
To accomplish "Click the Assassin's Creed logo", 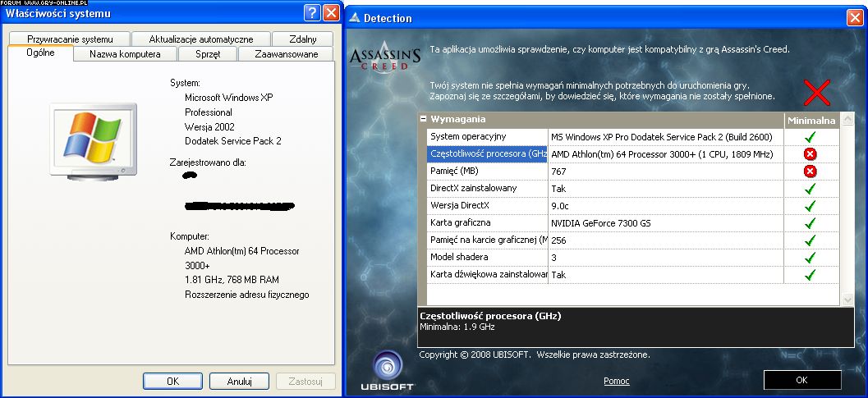I will pos(385,59).
